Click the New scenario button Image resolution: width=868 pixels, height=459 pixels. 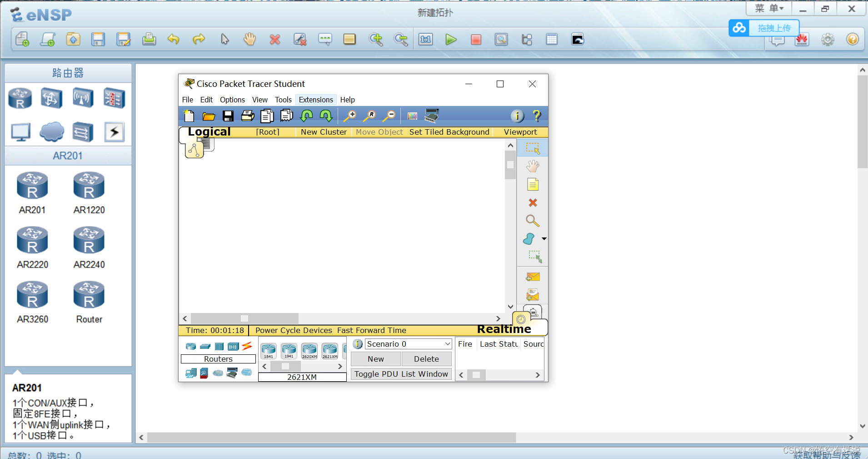pyautogui.click(x=376, y=359)
